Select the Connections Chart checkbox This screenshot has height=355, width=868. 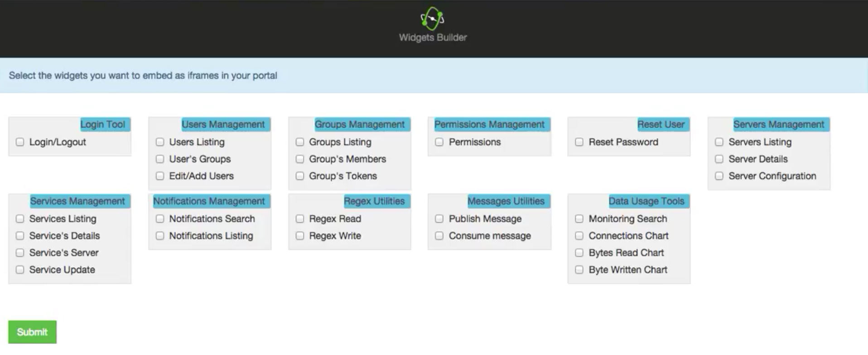tap(579, 235)
